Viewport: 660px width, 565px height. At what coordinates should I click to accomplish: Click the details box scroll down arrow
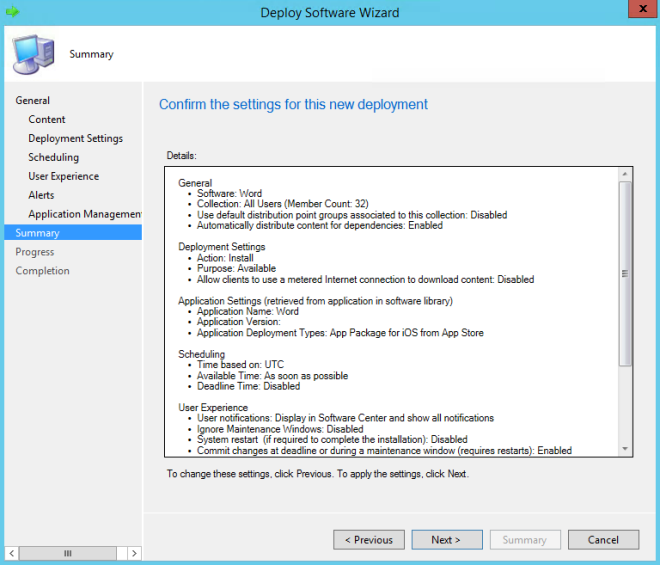pyautogui.click(x=625, y=449)
